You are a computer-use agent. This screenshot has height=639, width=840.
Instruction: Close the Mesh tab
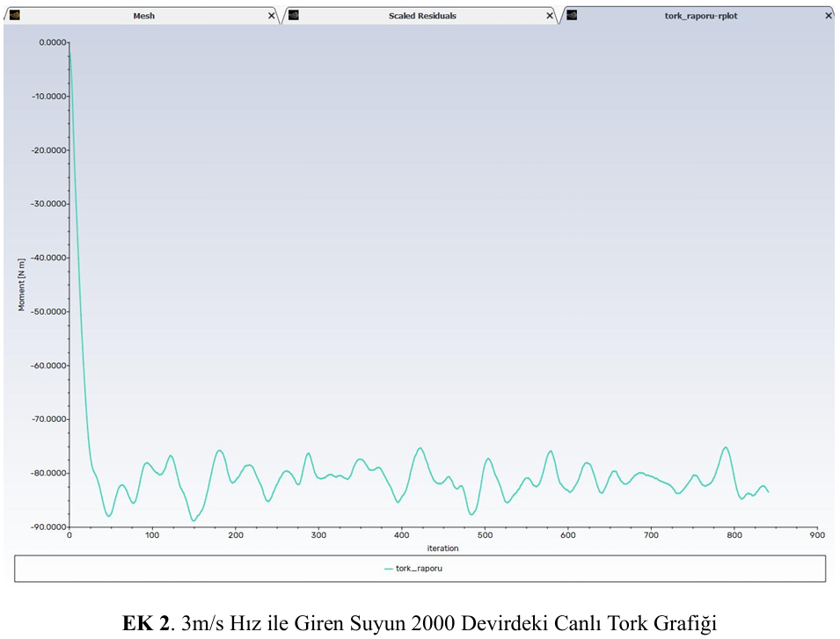click(x=271, y=16)
